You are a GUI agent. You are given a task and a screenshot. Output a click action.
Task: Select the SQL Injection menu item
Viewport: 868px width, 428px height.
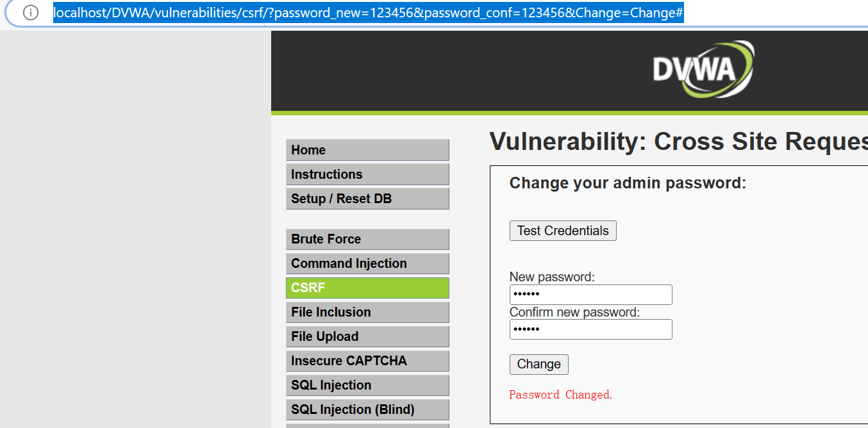367,385
